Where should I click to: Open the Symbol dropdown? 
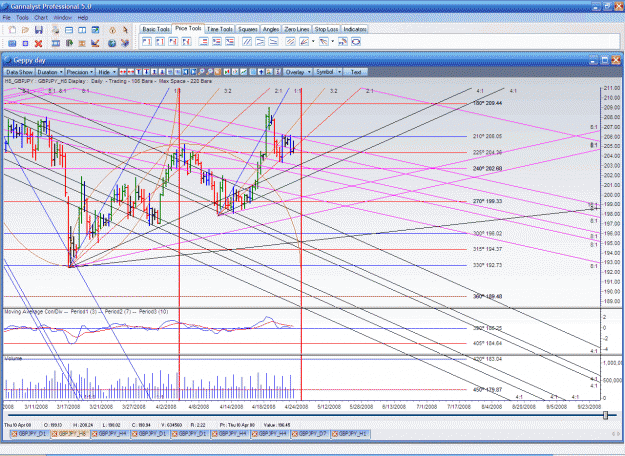[x=328, y=72]
